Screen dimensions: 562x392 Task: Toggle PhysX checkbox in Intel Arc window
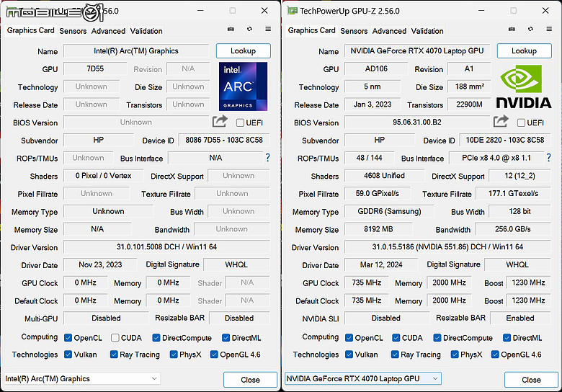coord(174,355)
